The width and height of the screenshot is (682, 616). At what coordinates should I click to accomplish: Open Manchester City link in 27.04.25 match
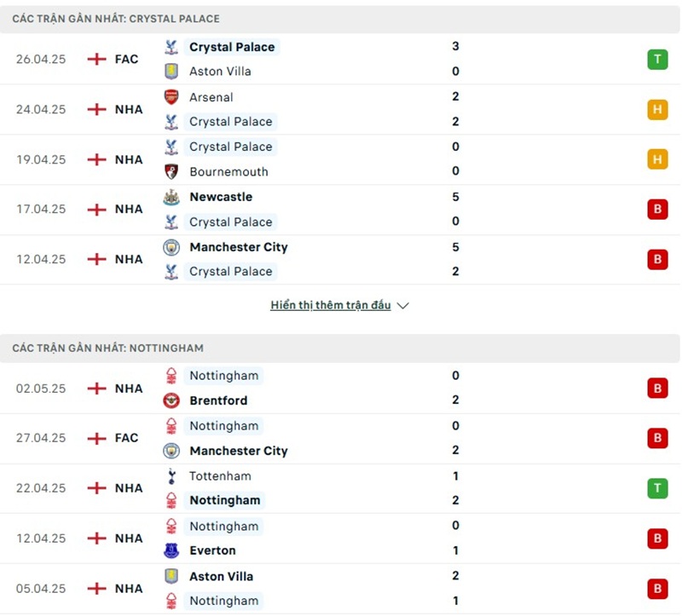coord(239,451)
